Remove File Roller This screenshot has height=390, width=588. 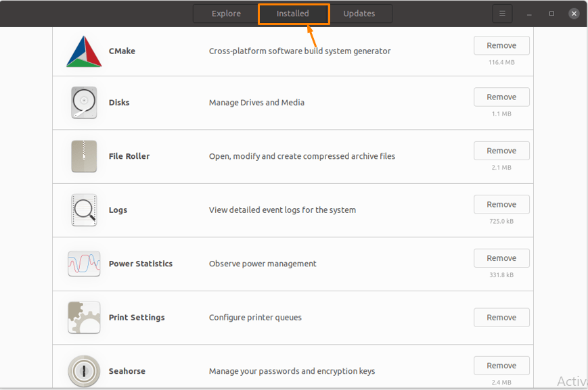[501, 151]
